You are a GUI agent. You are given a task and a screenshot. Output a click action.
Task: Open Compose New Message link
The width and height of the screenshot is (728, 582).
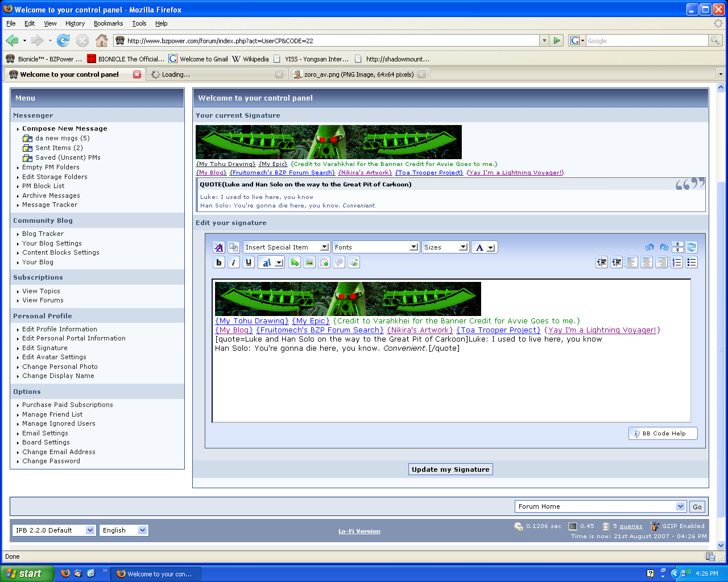click(x=65, y=128)
